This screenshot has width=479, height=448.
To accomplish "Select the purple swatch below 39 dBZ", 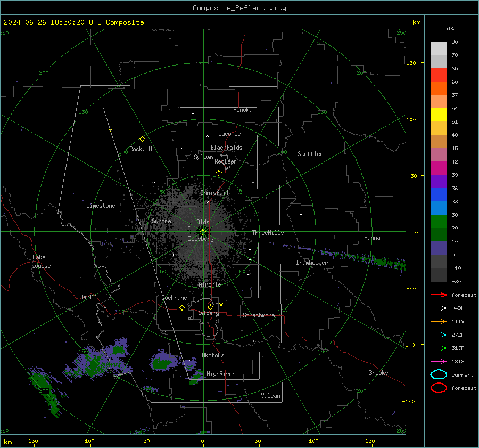I will click(439, 181).
